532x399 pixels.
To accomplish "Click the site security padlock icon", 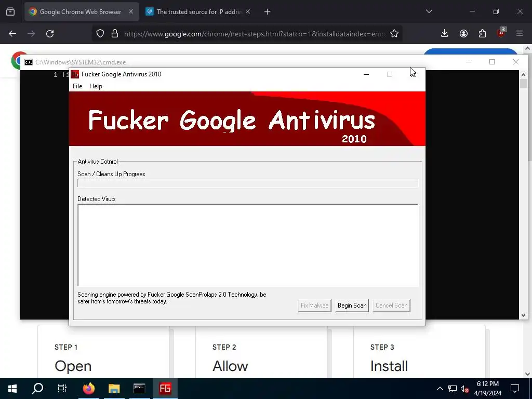I will 115,34.
